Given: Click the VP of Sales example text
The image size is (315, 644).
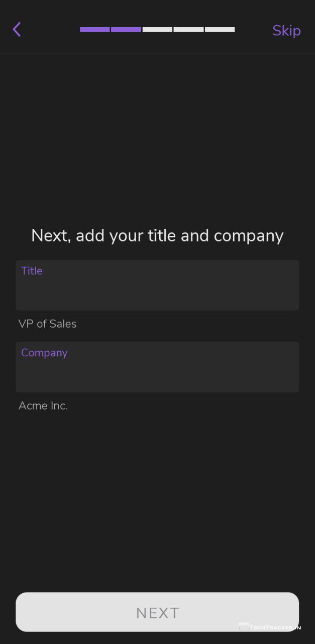Looking at the screenshot, I should 48,324.
